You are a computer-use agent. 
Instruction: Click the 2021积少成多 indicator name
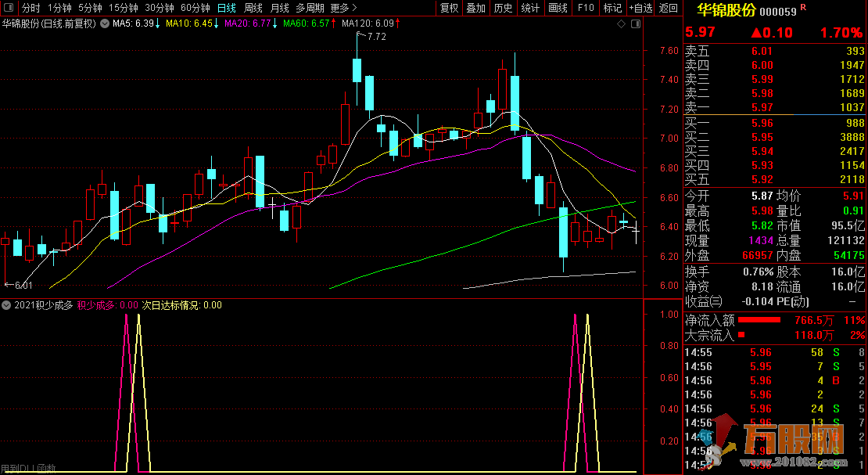(x=43, y=305)
